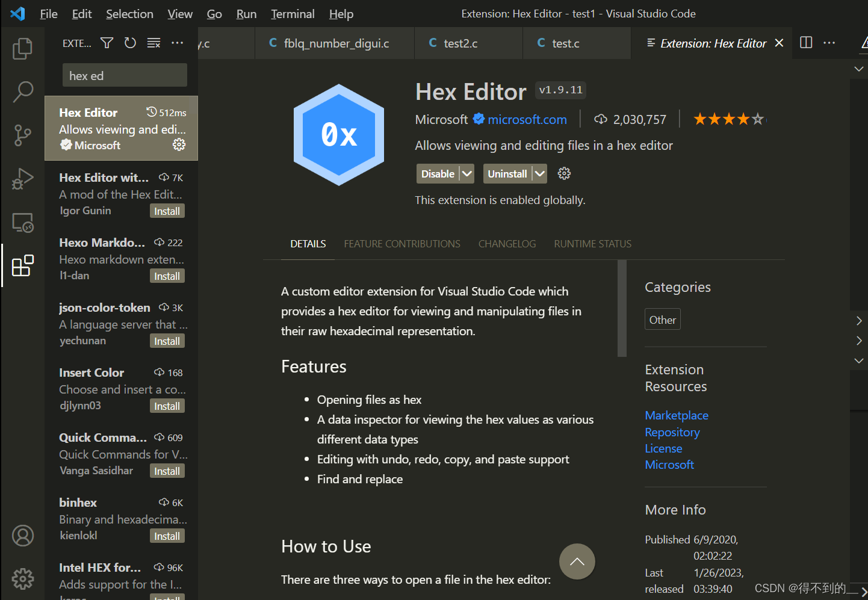Select the DETAILS tab
This screenshot has width=868, height=600.
tap(308, 244)
